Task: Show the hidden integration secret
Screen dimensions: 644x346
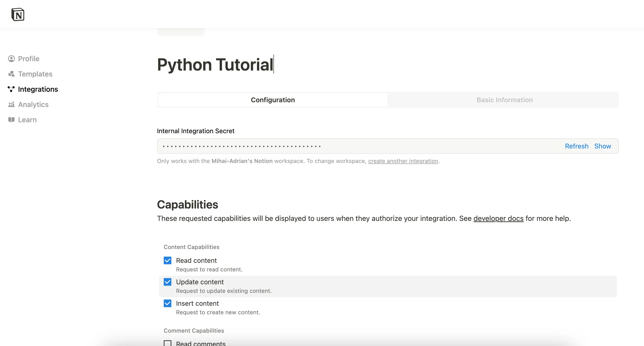Action: 603,146
